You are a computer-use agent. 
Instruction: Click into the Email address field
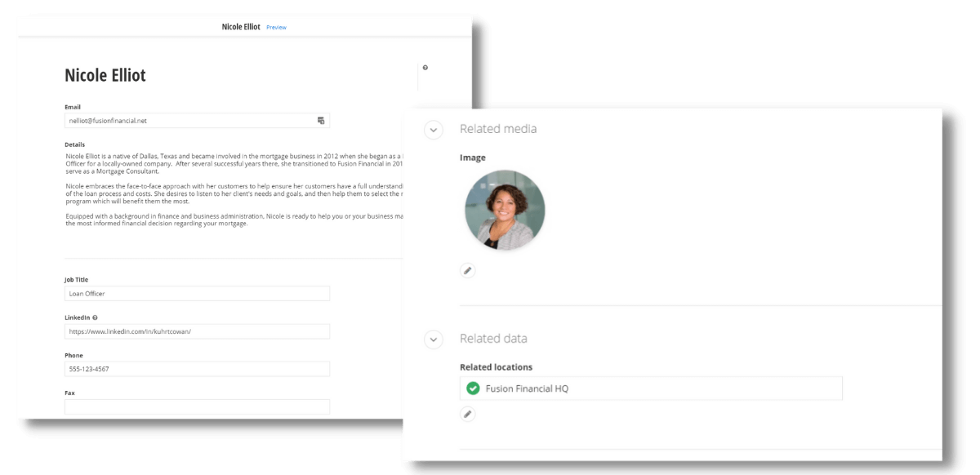[188, 121]
